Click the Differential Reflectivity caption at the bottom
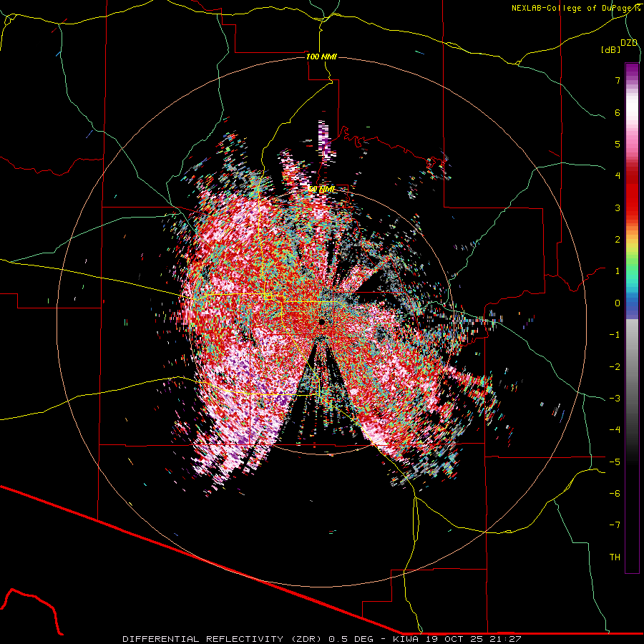This screenshot has height=644, width=644. (322, 639)
